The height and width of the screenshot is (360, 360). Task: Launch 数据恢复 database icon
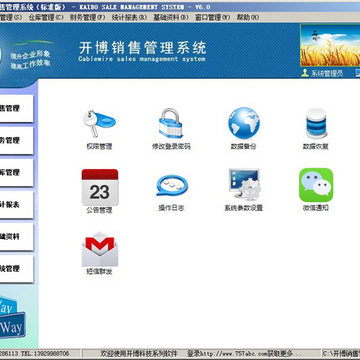click(316, 123)
